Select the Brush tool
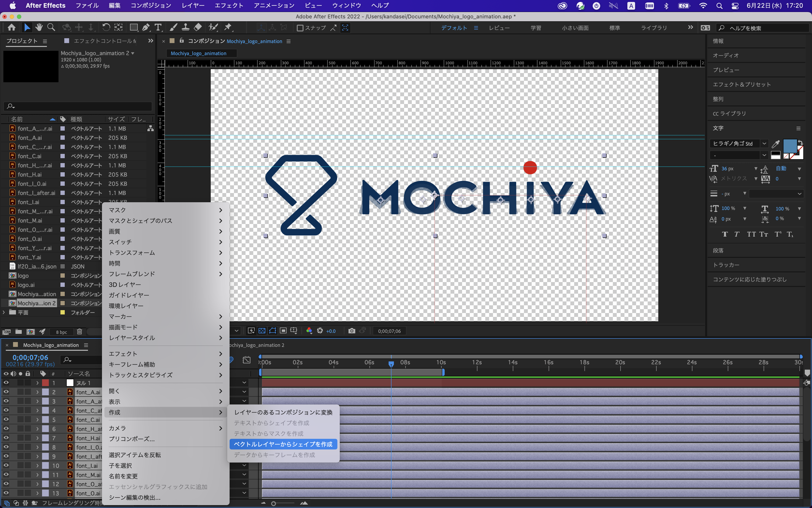The image size is (812, 508). click(x=174, y=28)
